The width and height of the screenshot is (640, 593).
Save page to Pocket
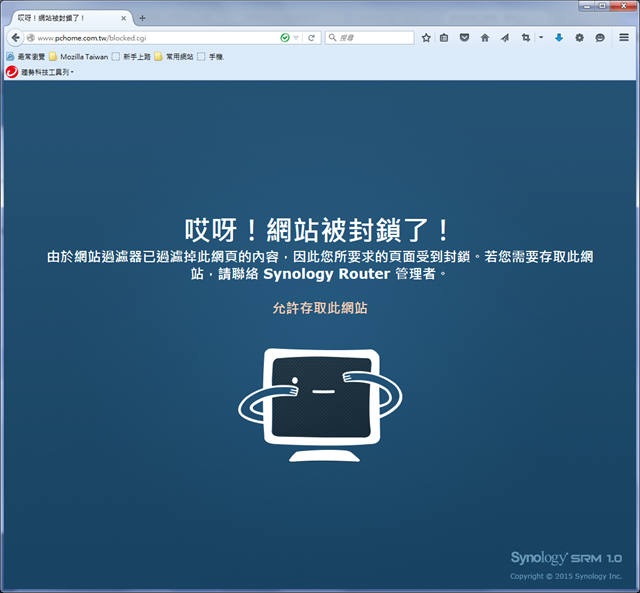(464, 38)
